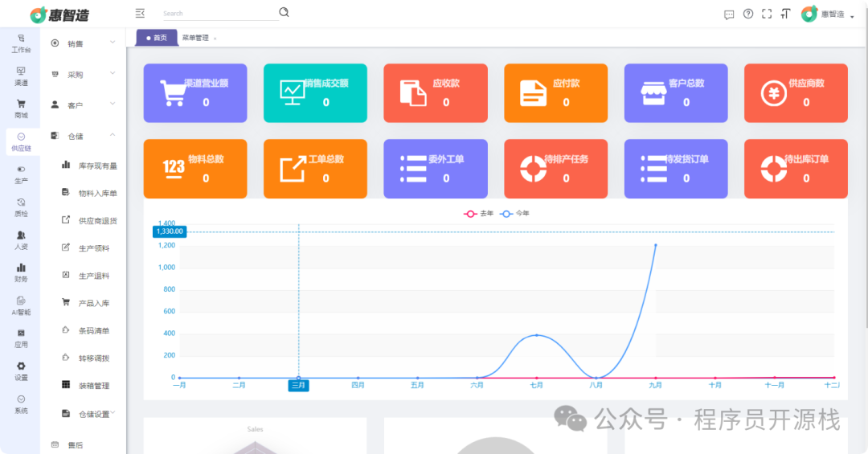Screen dimensions: 868x454
Task: Collapse the 仓储 menu group
Action: [x=83, y=136]
